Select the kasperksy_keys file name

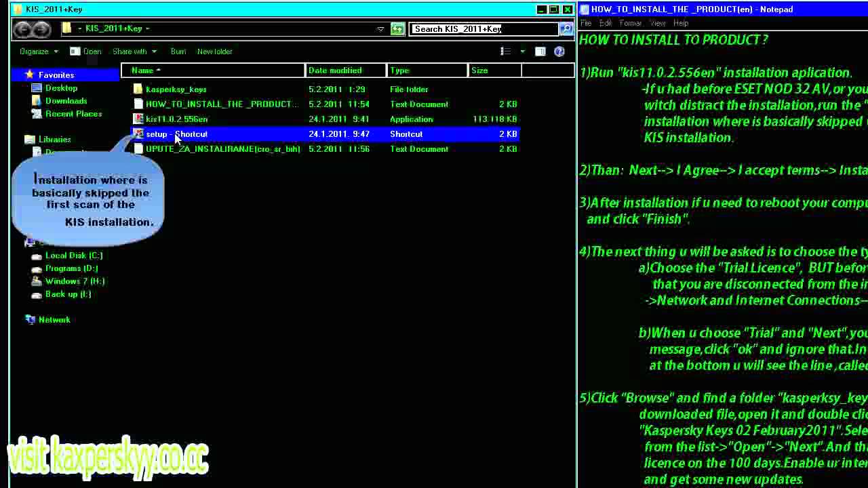[176, 89]
